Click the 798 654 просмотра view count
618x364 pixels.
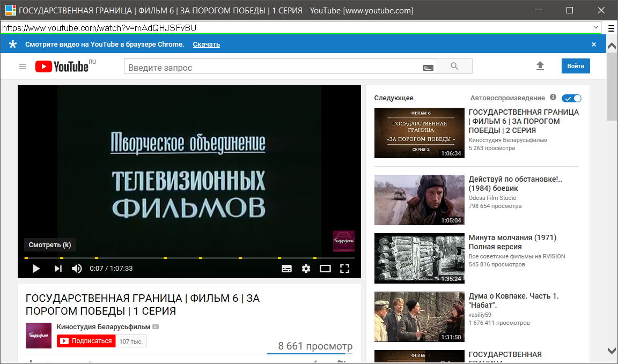(x=495, y=206)
